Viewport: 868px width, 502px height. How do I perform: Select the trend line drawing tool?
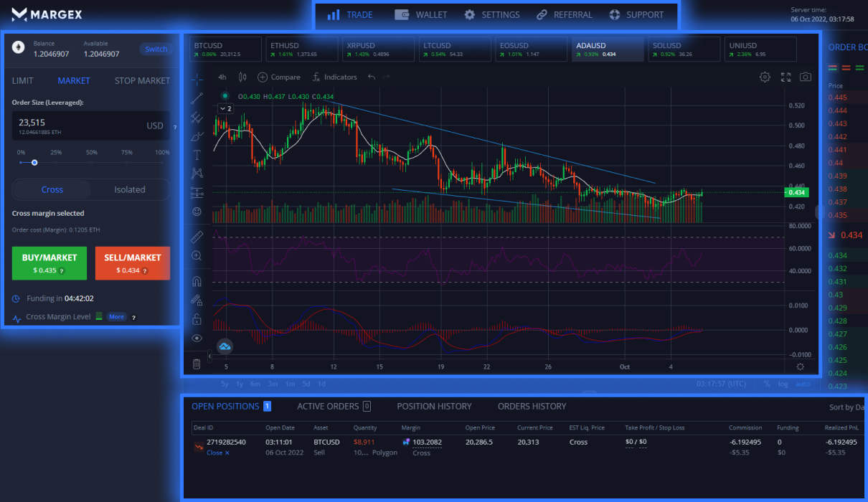[197, 98]
